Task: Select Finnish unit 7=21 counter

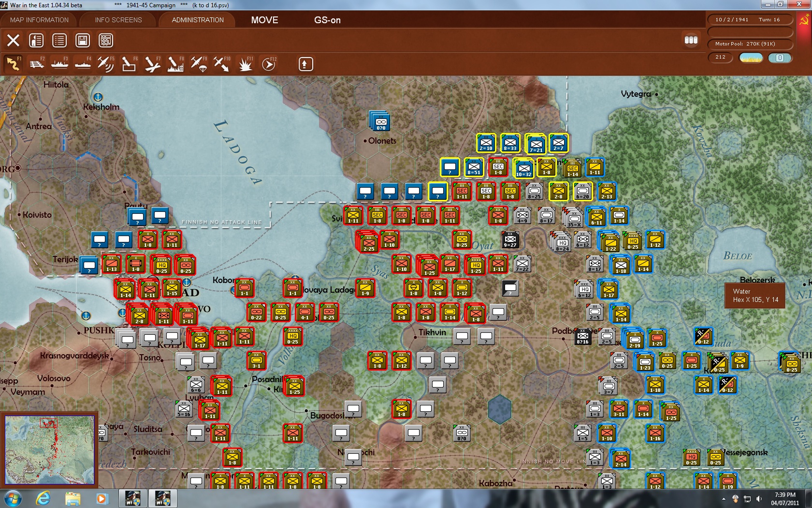Action: [x=536, y=144]
